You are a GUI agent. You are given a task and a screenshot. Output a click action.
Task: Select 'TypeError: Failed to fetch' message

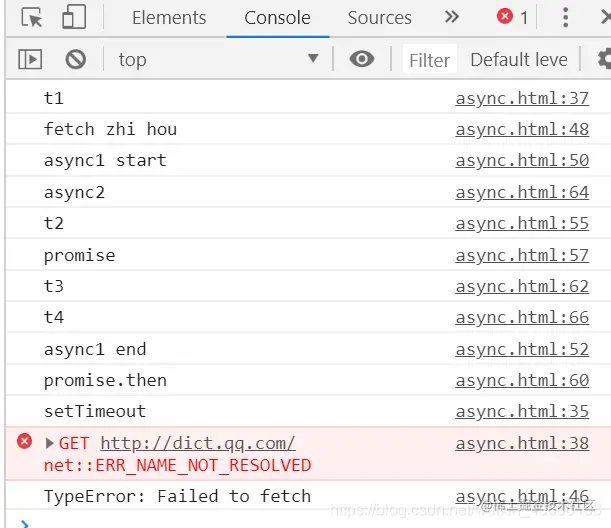click(x=177, y=496)
